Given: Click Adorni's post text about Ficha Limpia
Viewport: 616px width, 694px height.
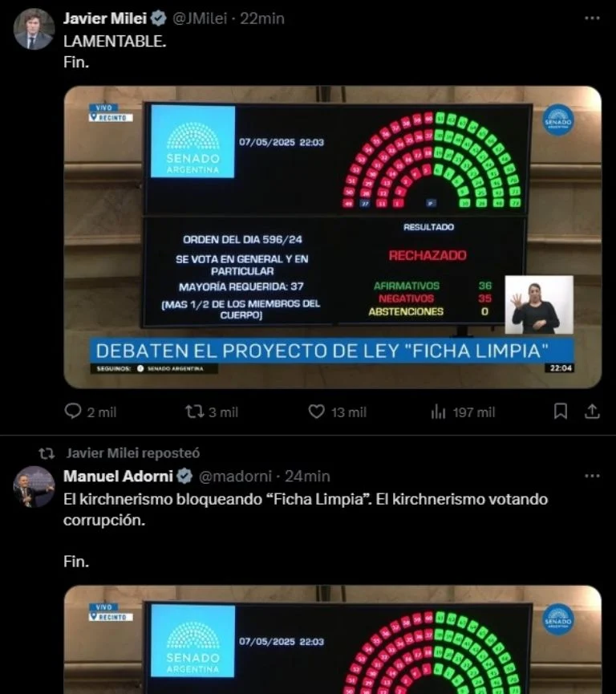Looking at the screenshot, I should 306,509.
